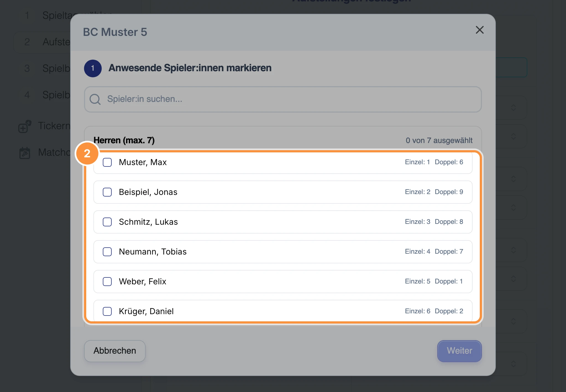The height and width of the screenshot is (392, 566).
Task: Click the Anwesende Spieler:innen markieren heading
Action: [x=190, y=68]
